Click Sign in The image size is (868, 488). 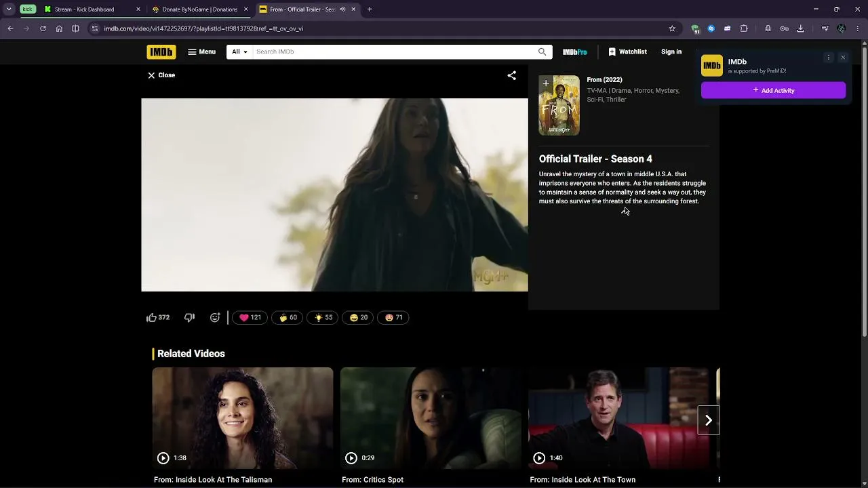671,52
